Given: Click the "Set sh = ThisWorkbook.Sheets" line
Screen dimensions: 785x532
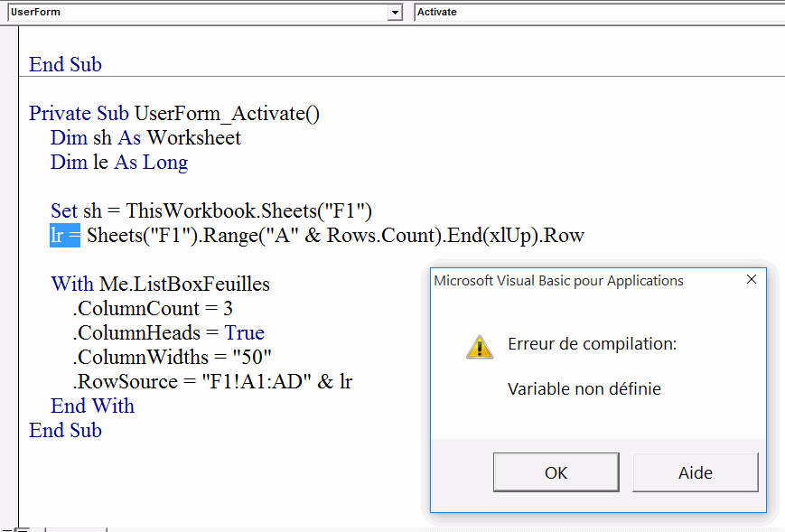Looking at the screenshot, I should point(212,211).
